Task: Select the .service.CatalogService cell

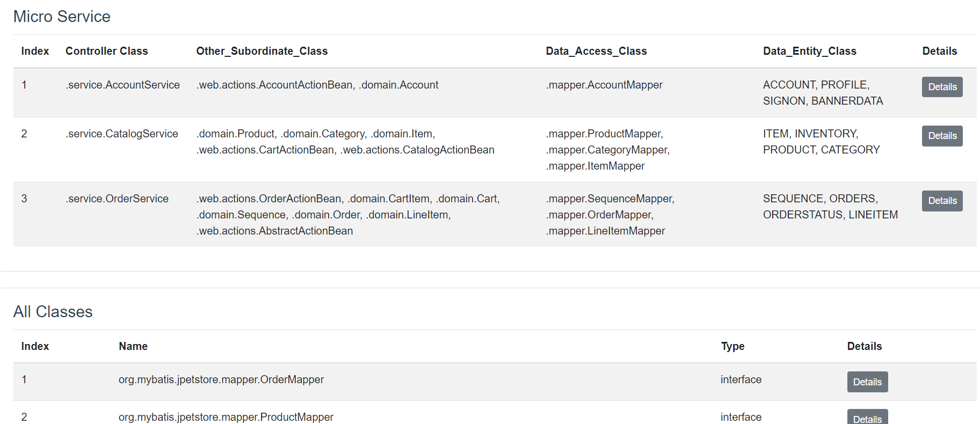Action: (122, 134)
